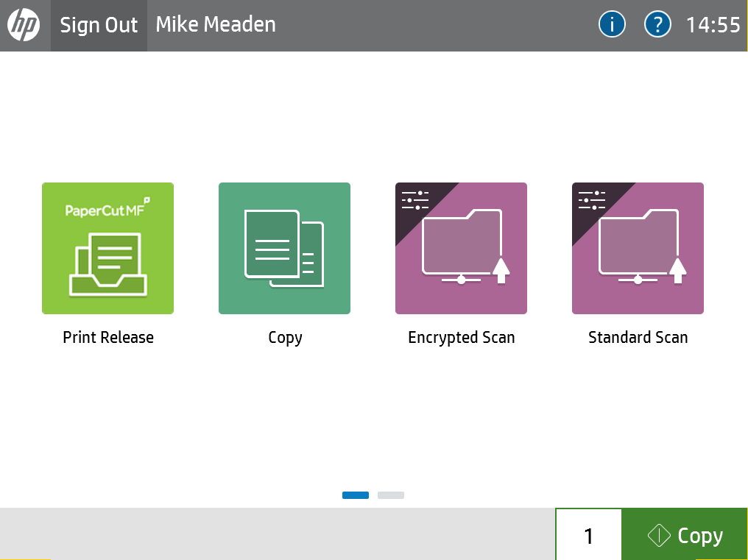Click the Encrypted Scan text label
Viewport: 748px width, 560px height.
point(462,338)
